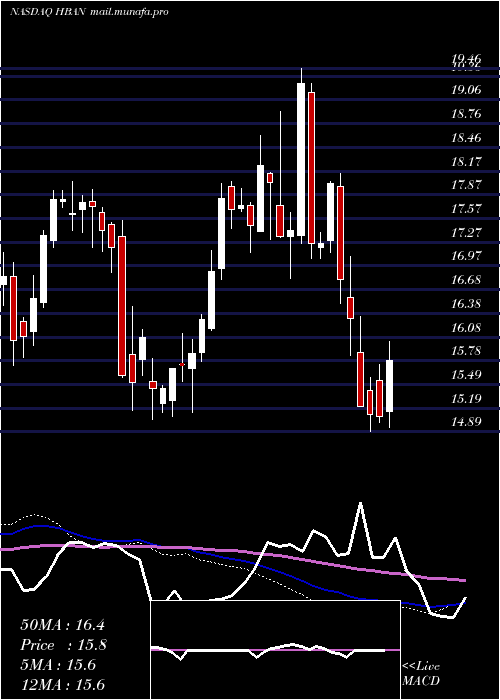Click the 18.76 price axis label

tap(467, 113)
